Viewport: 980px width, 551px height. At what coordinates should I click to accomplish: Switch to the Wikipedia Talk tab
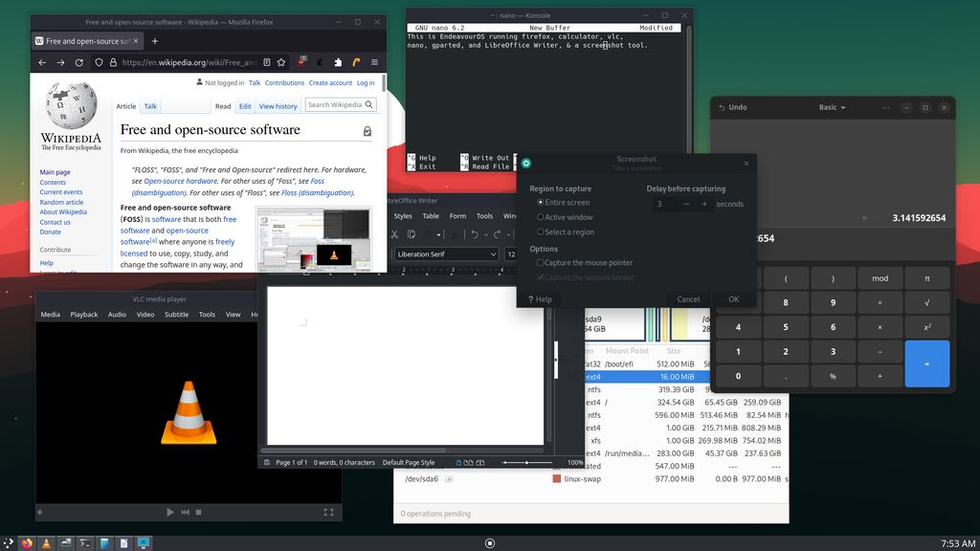pos(150,107)
